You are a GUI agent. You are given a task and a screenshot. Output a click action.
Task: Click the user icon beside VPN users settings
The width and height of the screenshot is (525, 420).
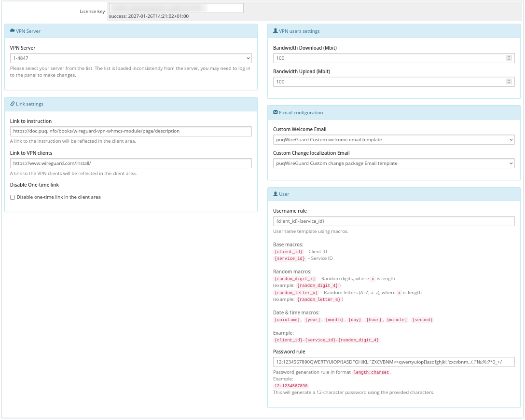(x=275, y=31)
